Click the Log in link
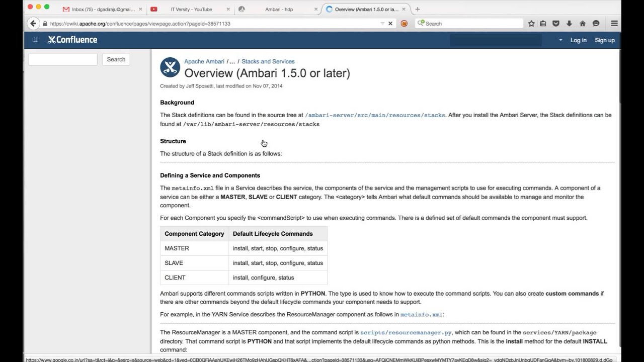 pos(578,40)
